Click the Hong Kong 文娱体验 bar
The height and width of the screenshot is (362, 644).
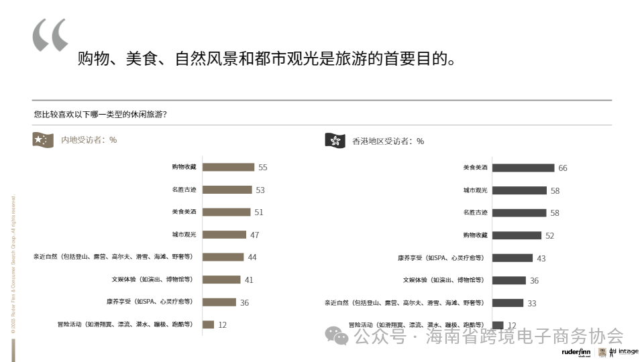509,280
